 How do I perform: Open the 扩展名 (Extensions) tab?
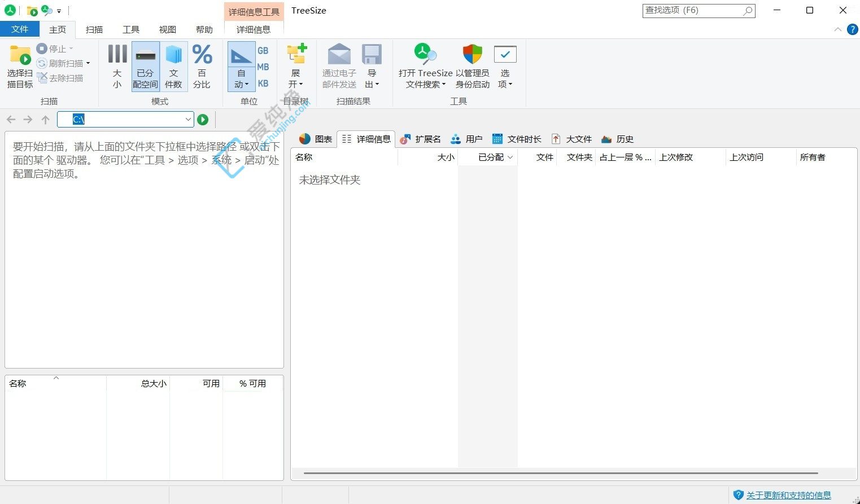pyautogui.click(x=421, y=139)
